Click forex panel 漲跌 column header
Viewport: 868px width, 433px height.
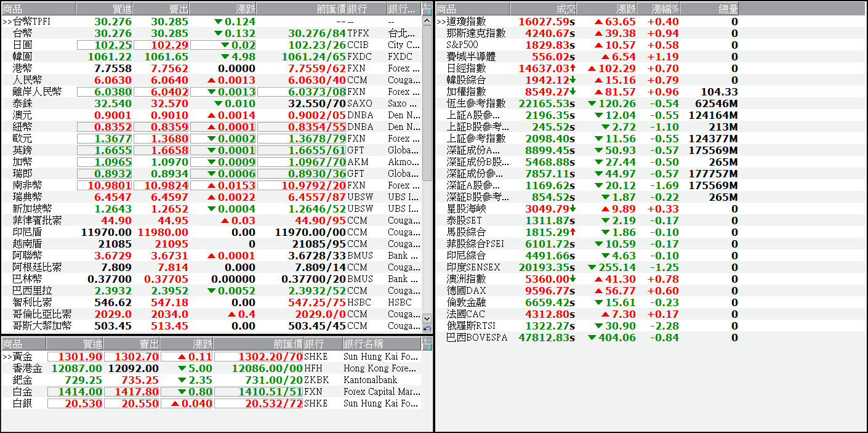223,9
